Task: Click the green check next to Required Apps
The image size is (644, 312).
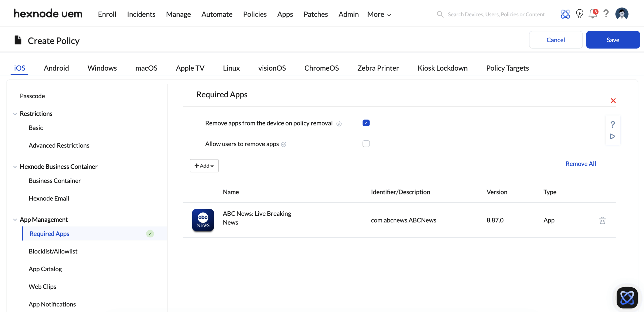Action: [x=150, y=234]
